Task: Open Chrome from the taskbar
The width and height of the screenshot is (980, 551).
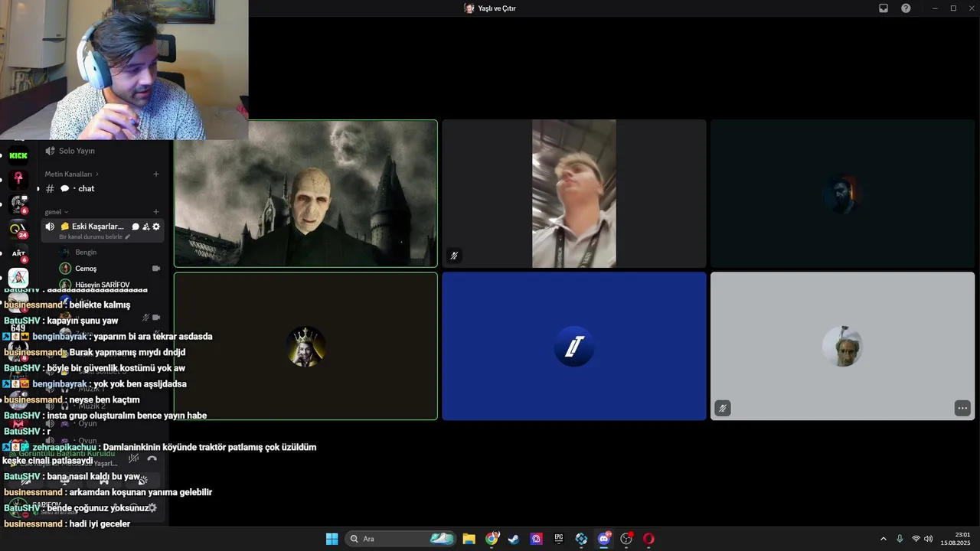Action: (x=492, y=539)
